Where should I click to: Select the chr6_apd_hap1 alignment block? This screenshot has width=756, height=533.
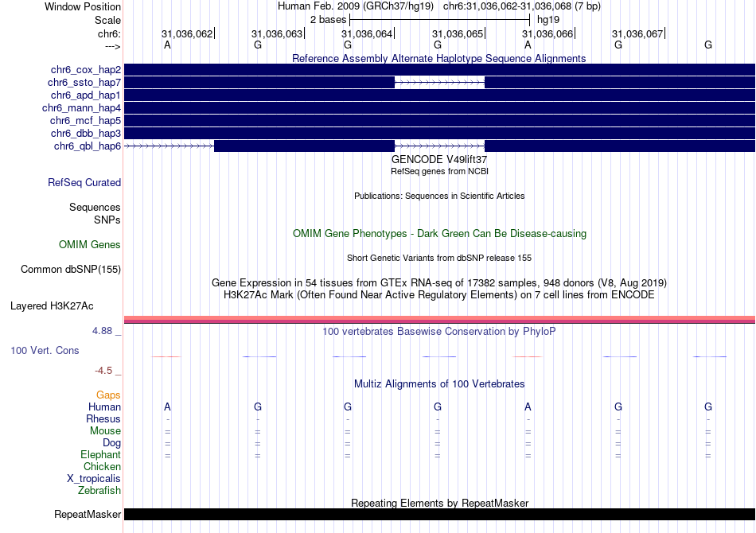[x=440, y=95]
